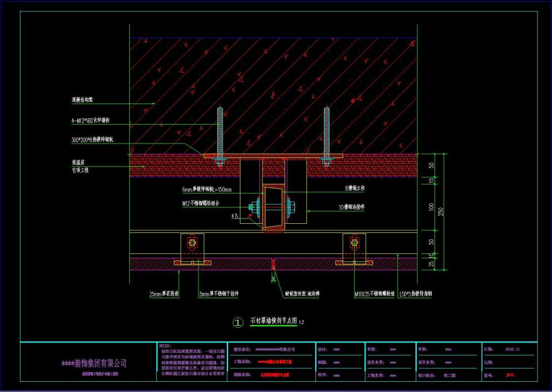Select the left chemical anchor bolt
Image resolution: width=552 pixels, height=392 pixels.
click(220, 135)
